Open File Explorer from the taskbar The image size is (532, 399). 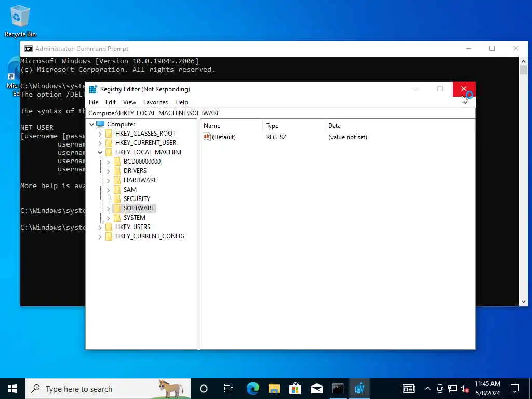point(274,389)
